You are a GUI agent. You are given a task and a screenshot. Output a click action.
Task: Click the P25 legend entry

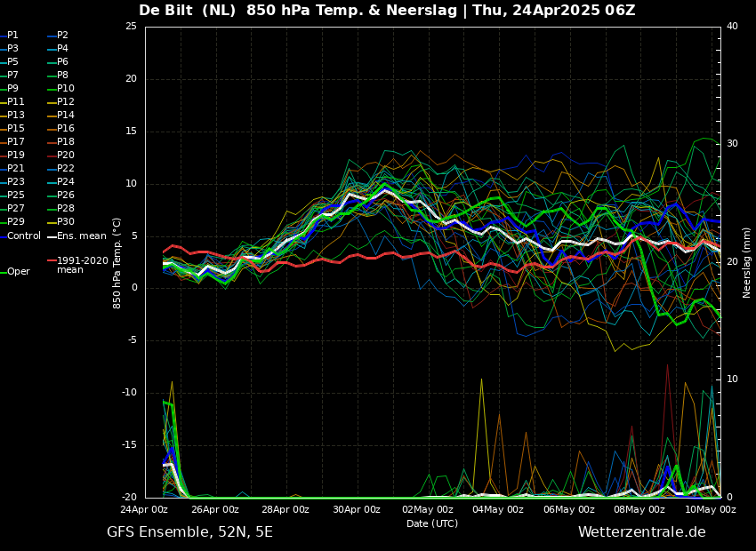pos(12,195)
